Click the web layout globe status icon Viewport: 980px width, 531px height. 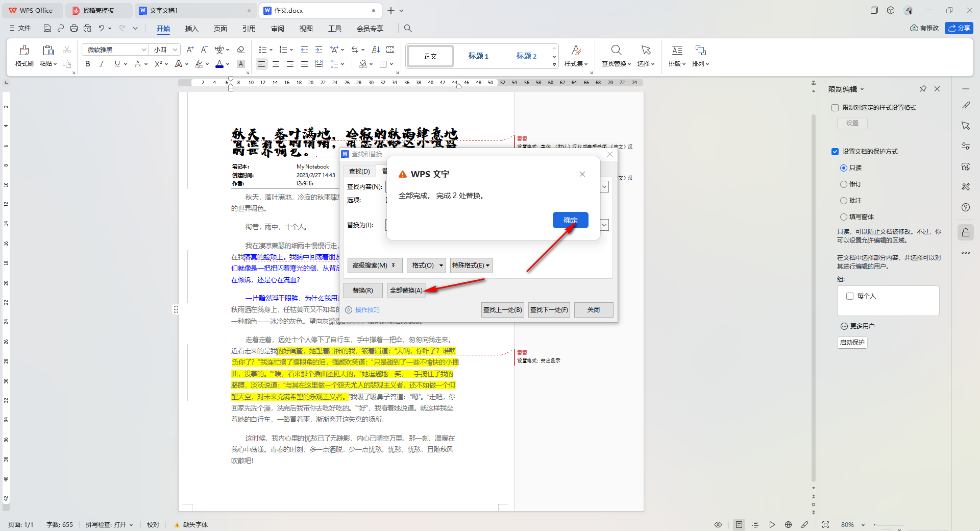[788, 524]
